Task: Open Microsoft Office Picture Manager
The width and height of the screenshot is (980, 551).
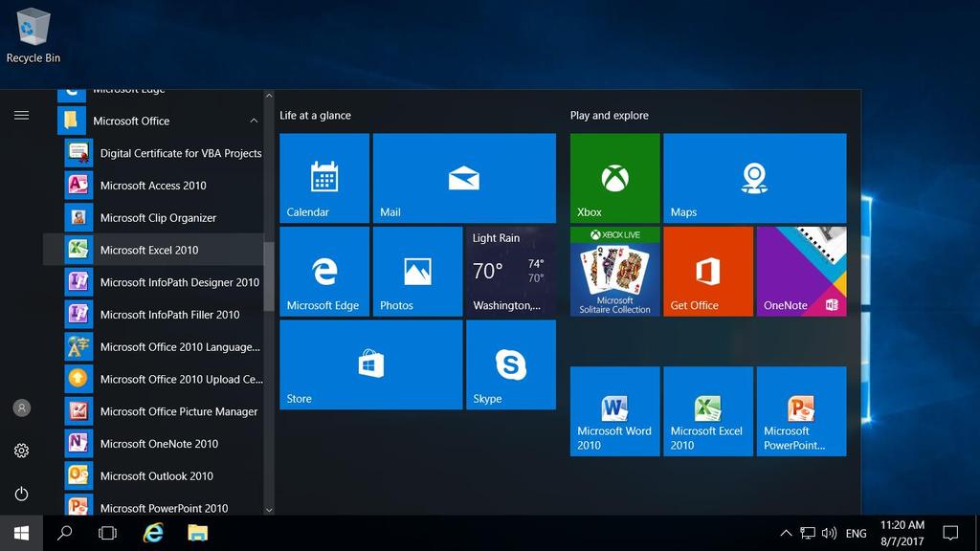Action: (153, 411)
